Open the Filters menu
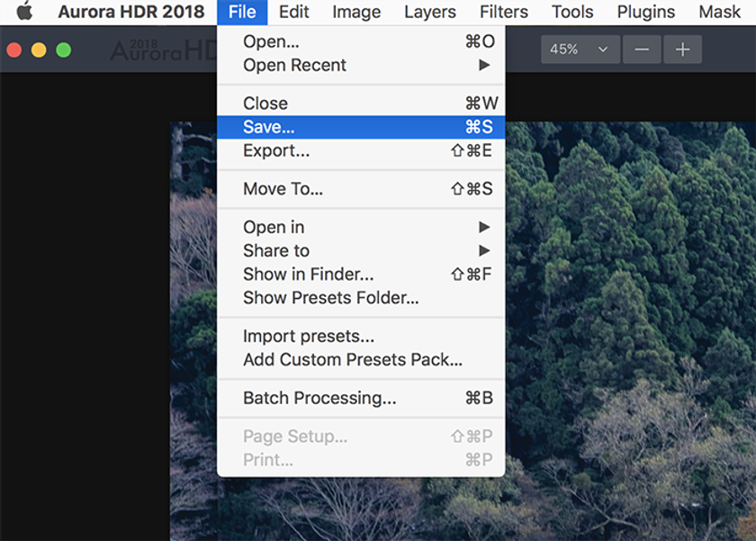Image resolution: width=756 pixels, height=541 pixels. point(504,12)
